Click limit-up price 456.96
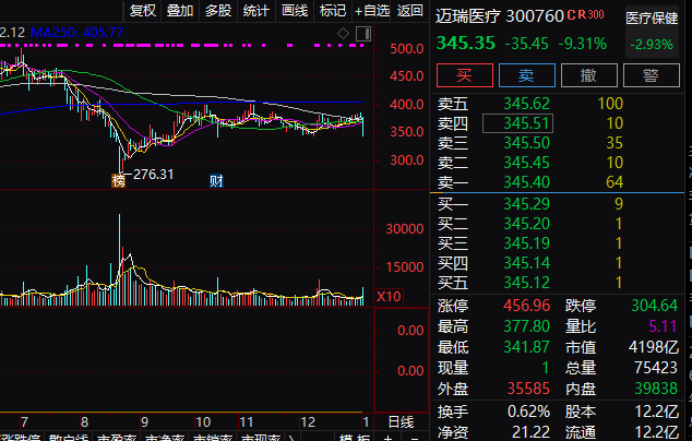This screenshot has height=442, width=693. point(527,305)
